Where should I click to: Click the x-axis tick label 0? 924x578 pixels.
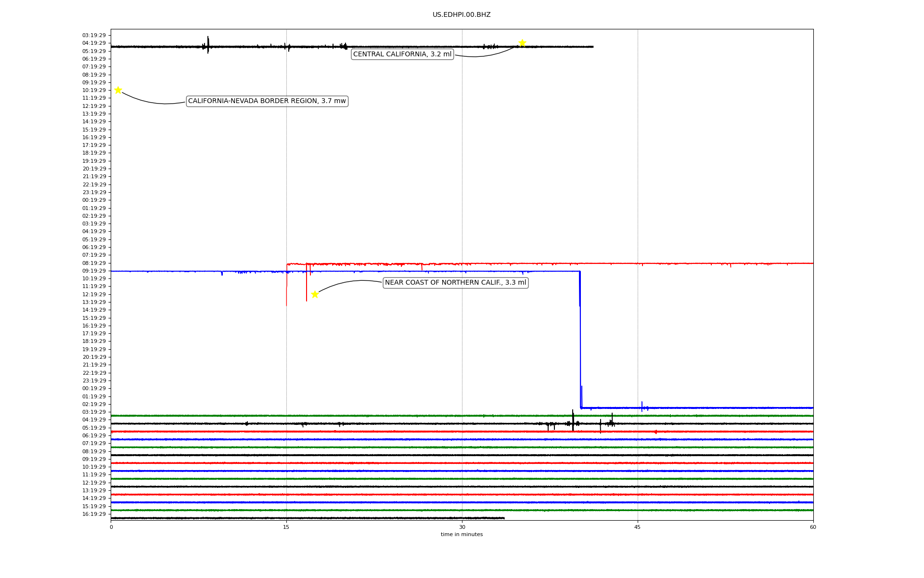coord(111,527)
